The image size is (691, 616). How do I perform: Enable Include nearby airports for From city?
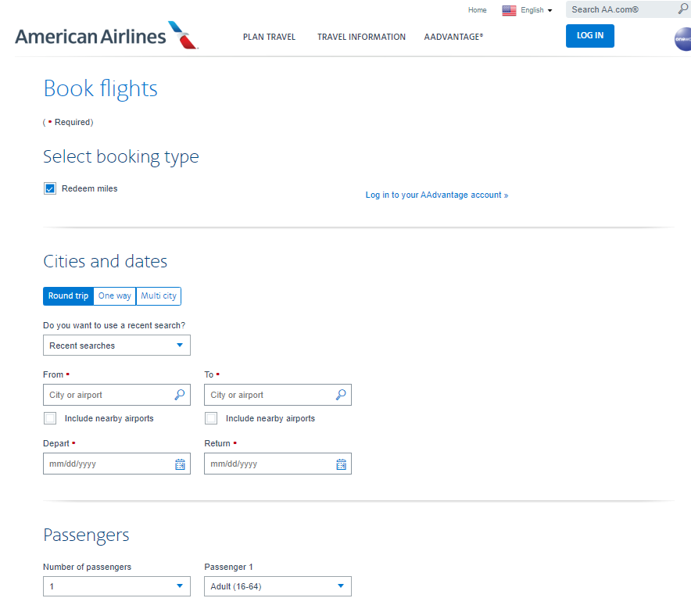click(x=50, y=418)
